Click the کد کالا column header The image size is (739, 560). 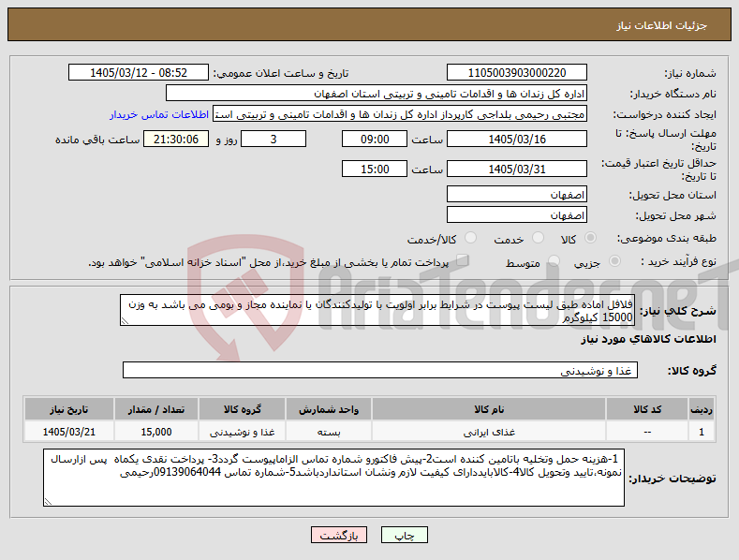click(x=646, y=409)
